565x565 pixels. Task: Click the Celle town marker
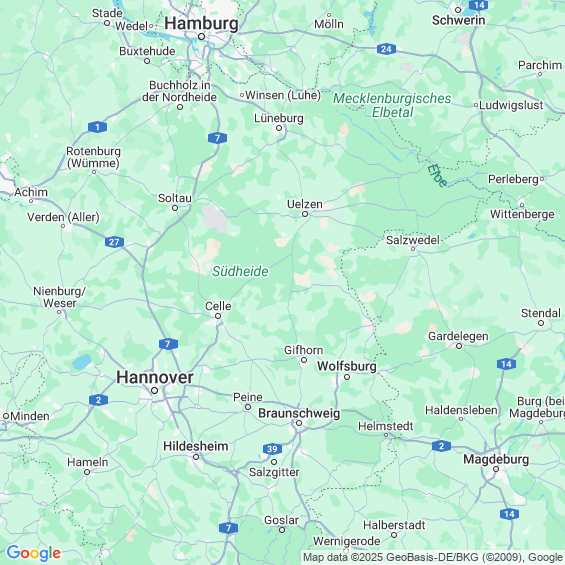tap(218, 316)
